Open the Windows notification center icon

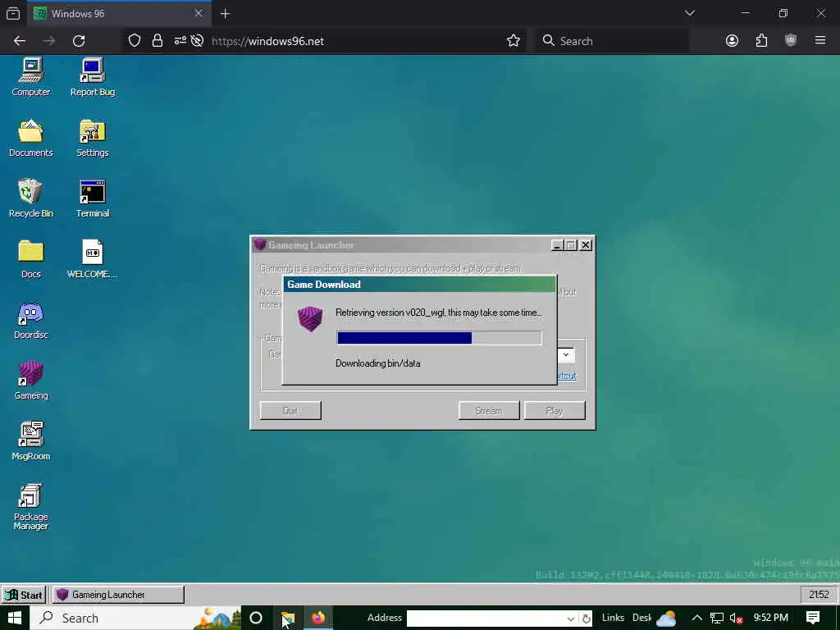point(813,619)
